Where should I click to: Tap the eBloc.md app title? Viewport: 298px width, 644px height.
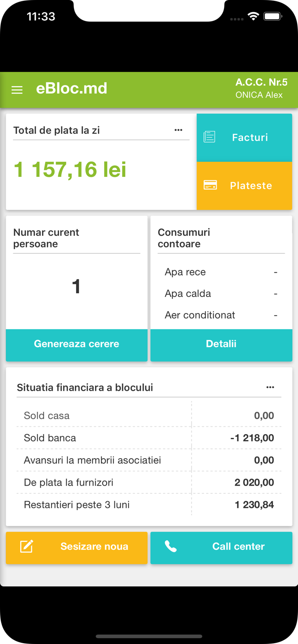(x=72, y=88)
